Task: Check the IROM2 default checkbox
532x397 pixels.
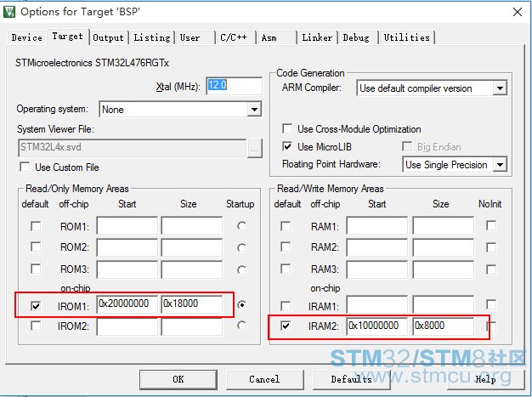Action: tap(36, 326)
